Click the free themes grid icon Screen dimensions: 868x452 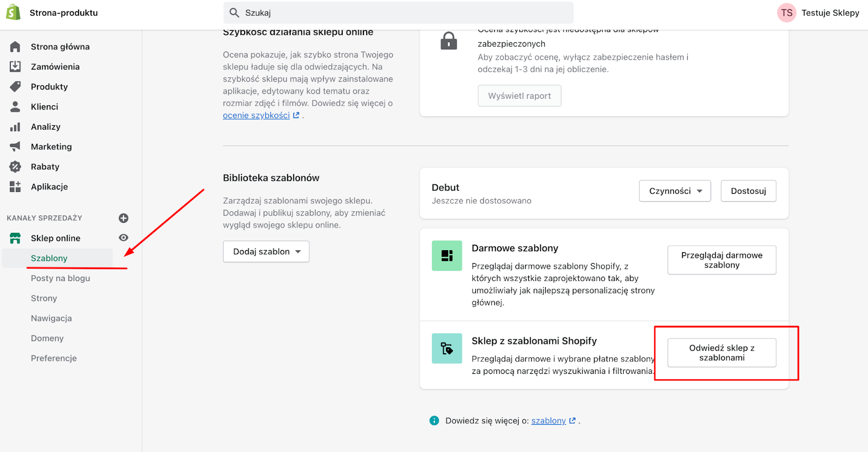coord(446,256)
